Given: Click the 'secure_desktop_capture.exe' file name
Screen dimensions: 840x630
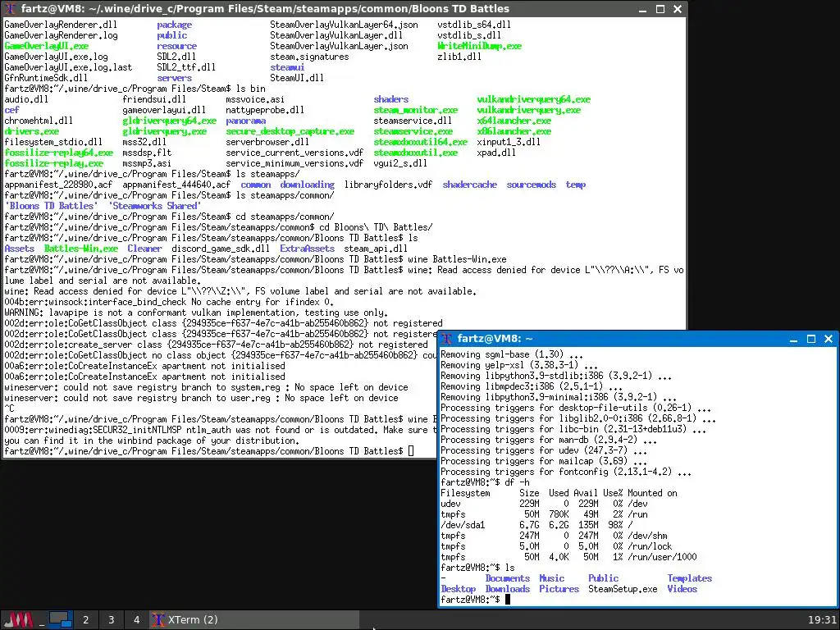Looking at the screenshot, I should 290,131.
